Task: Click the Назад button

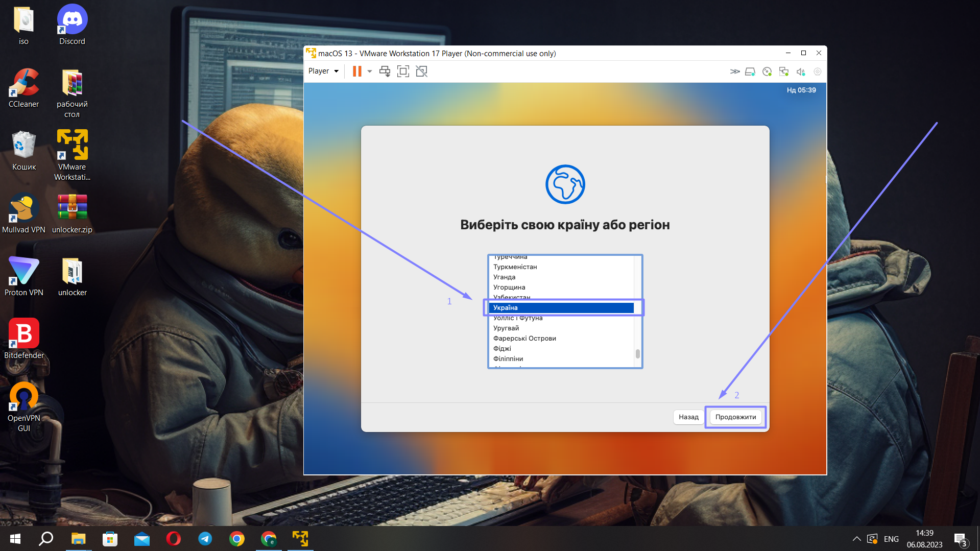Action: (688, 417)
